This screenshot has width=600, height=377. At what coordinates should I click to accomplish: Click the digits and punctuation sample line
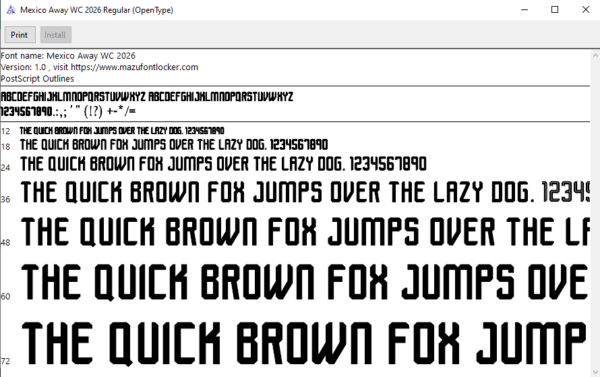coord(68,111)
